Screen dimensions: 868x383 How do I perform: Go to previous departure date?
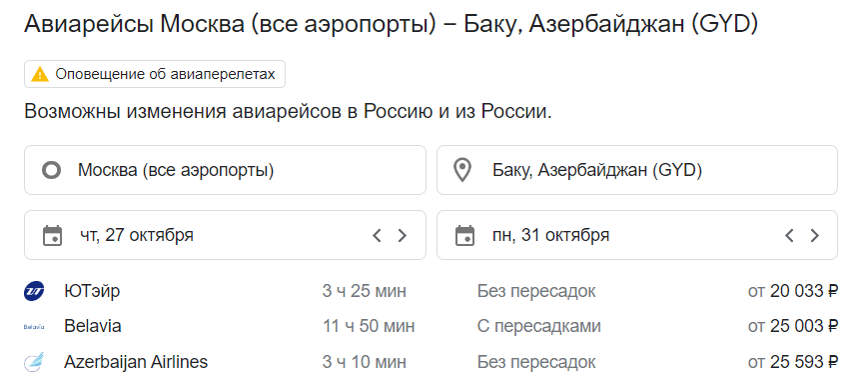[377, 236]
